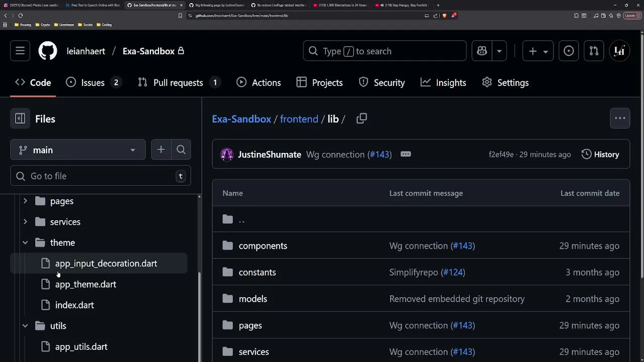The width and height of the screenshot is (644, 362).
Task: Open the components folder link
Action: coord(263,246)
